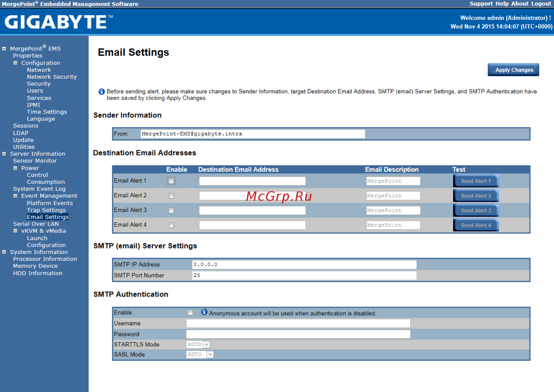Open Update in the sidebar
554x392 pixels.
23,140
